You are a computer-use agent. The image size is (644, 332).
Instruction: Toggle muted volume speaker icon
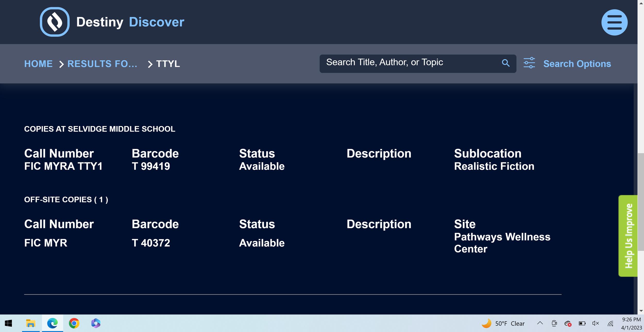pyautogui.click(x=596, y=323)
